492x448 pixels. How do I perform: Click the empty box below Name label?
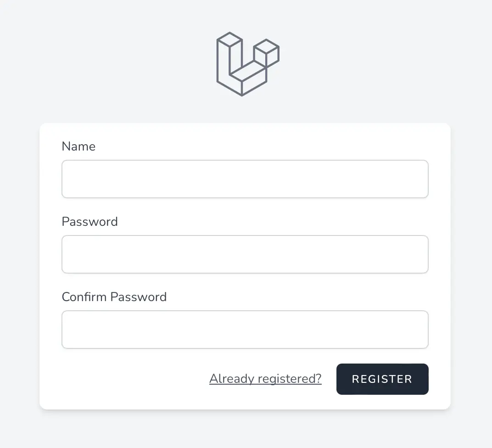tap(245, 179)
